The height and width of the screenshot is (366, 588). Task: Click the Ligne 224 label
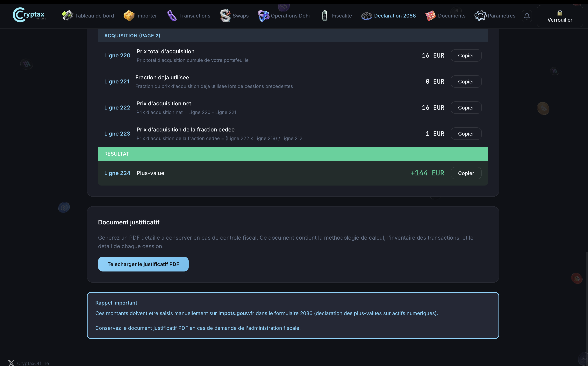click(x=117, y=173)
